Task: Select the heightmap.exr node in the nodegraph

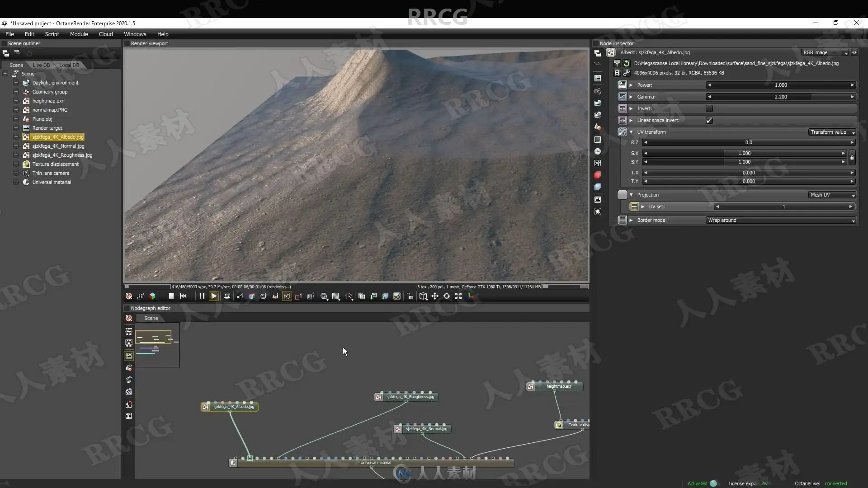Action: 558,386
